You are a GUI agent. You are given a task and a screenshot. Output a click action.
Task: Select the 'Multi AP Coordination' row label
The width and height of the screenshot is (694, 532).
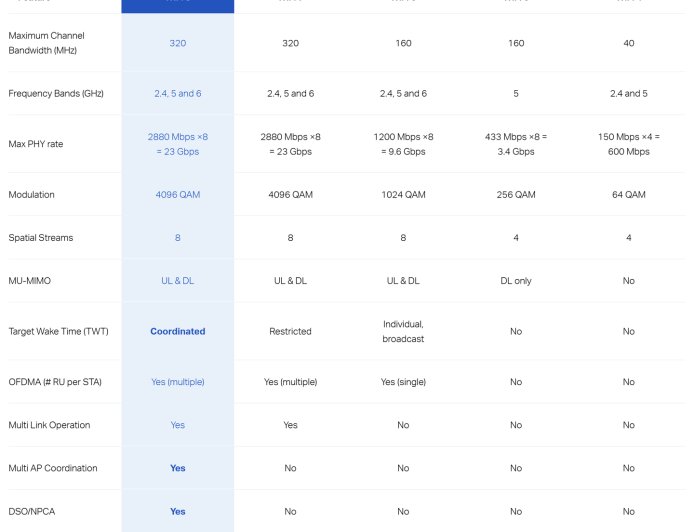pyautogui.click(x=52, y=468)
